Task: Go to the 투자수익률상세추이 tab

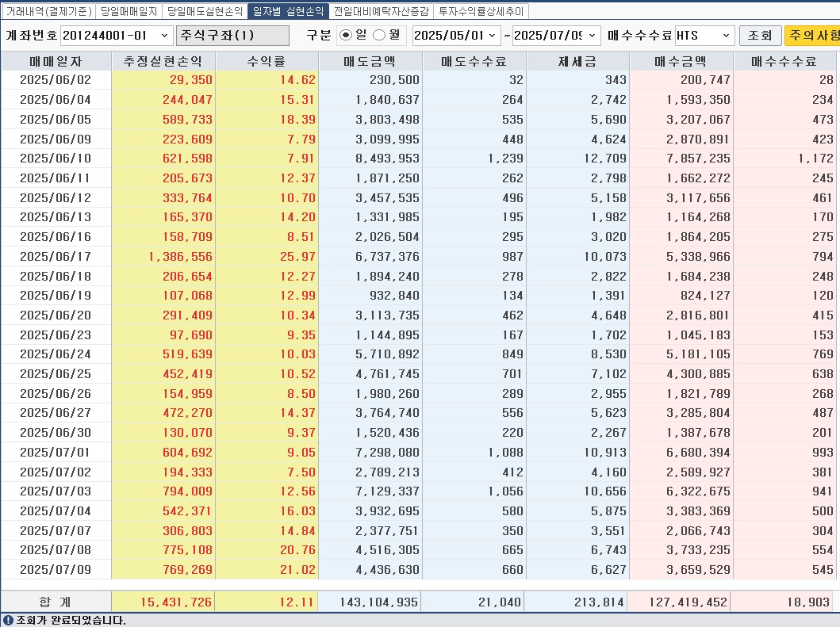Action: pos(481,11)
